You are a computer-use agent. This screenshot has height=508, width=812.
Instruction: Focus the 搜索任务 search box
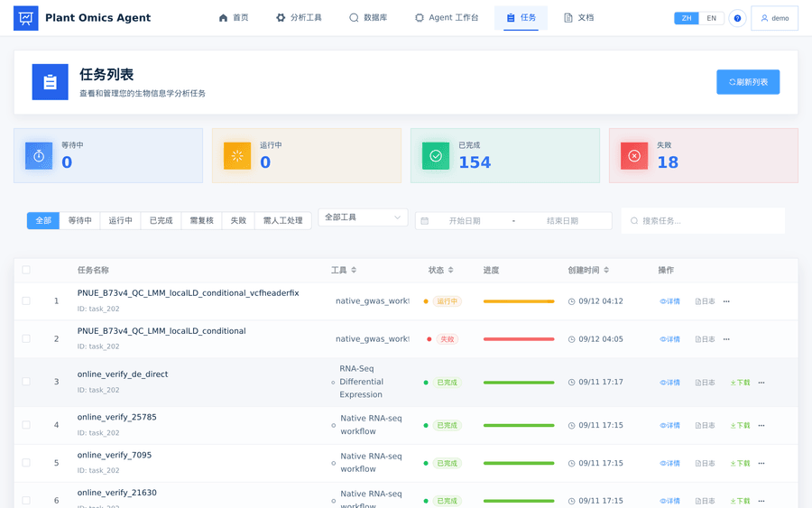click(703, 221)
